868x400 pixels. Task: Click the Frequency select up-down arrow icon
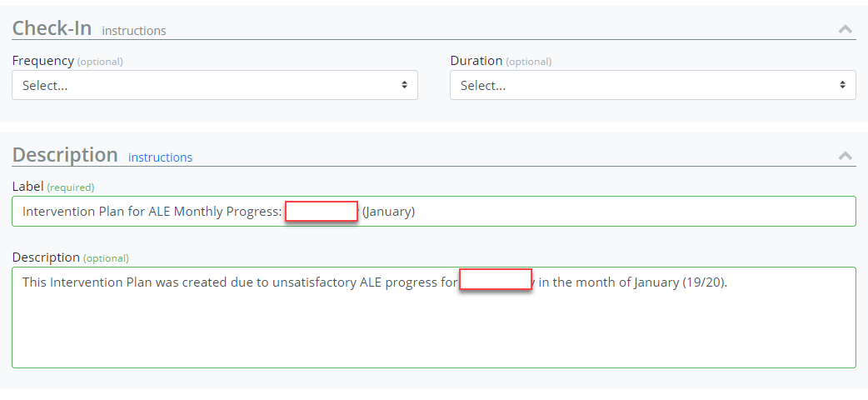(x=404, y=85)
